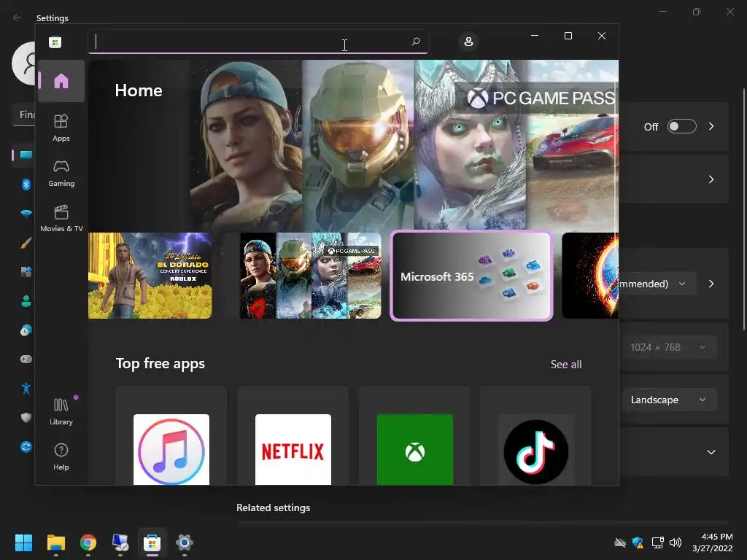The width and height of the screenshot is (747, 560).
Task: Show the clock and date calendar flyout
Action: click(712, 542)
